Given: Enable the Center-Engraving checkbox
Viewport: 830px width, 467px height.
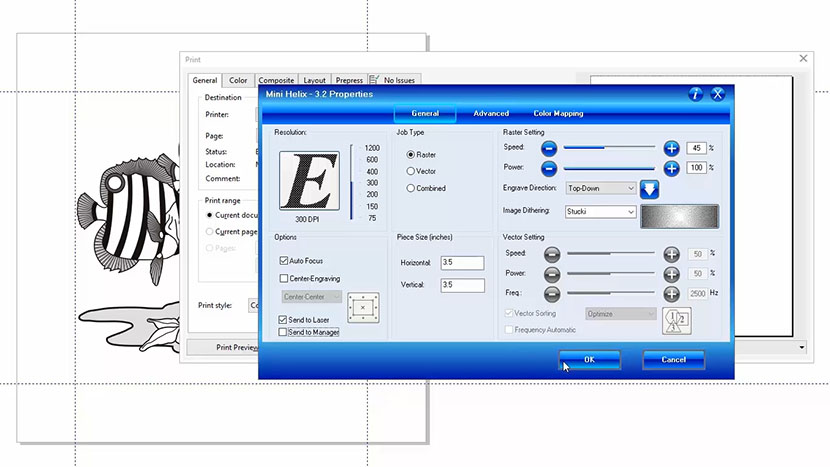Looking at the screenshot, I should pyautogui.click(x=285, y=278).
